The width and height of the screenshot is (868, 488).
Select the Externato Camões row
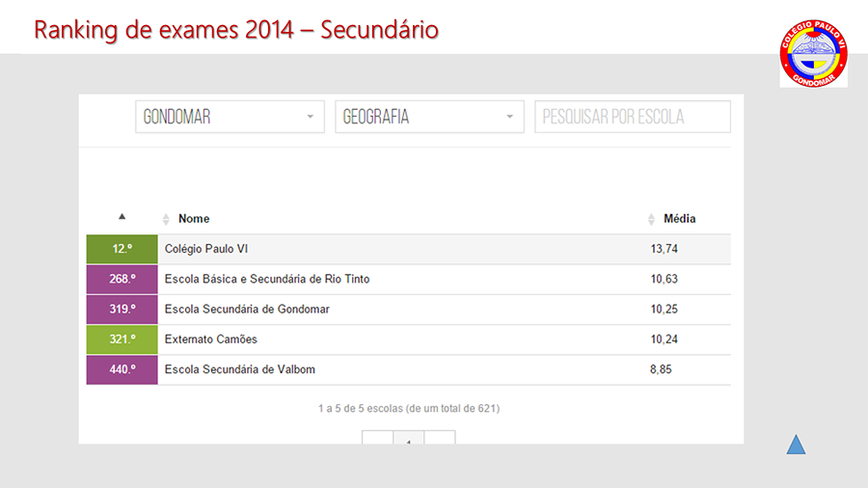(409, 339)
